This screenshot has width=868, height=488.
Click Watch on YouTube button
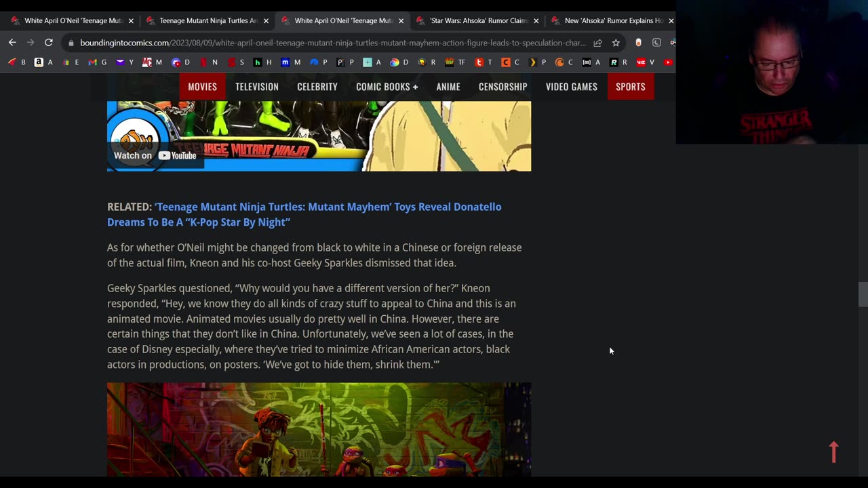point(155,155)
